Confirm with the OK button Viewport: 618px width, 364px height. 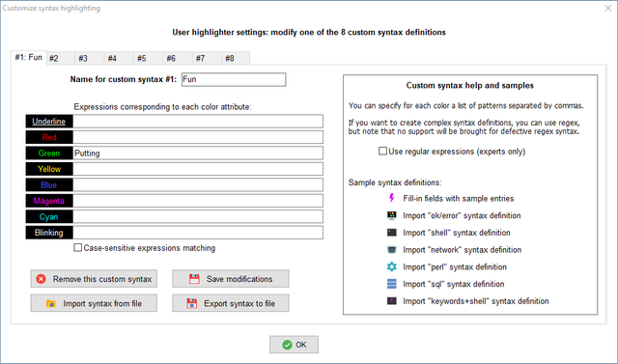point(294,345)
